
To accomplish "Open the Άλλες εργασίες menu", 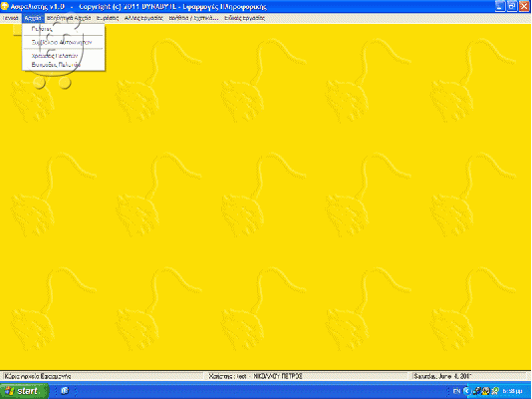I will tap(143, 18).
